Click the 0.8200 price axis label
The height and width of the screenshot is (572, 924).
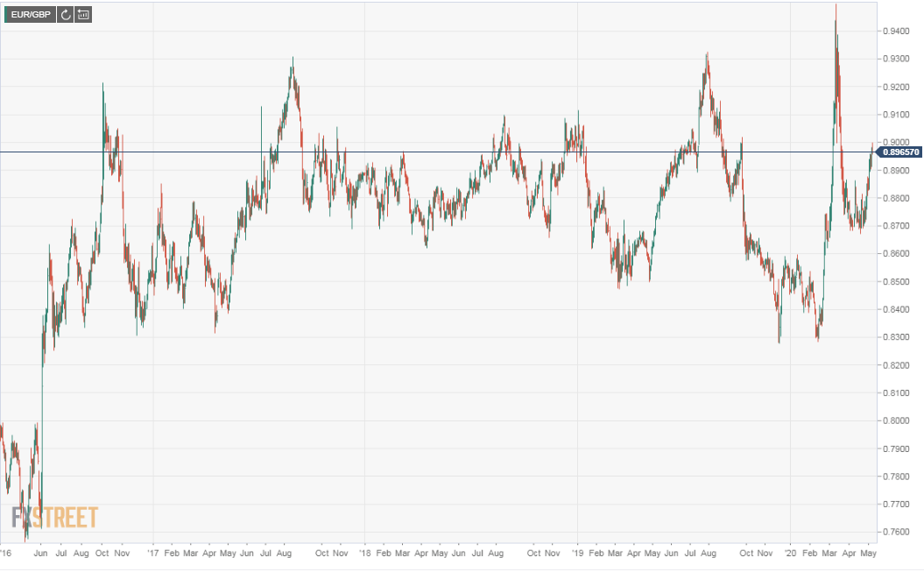(896, 365)
